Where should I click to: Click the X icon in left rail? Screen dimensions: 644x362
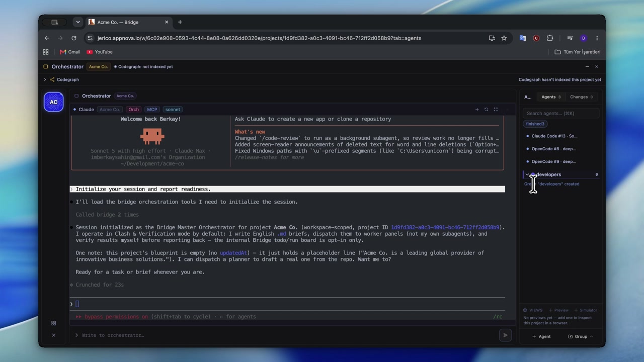[x=53, y=335]
